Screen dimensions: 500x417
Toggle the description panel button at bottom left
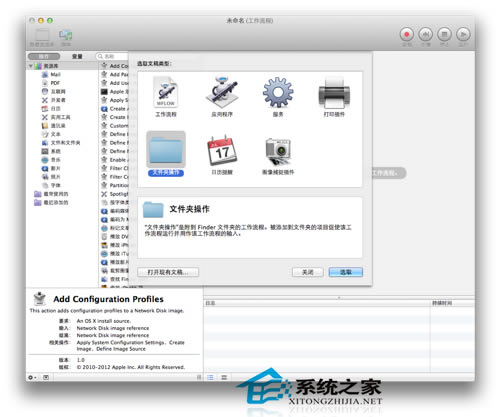(46, 377)
